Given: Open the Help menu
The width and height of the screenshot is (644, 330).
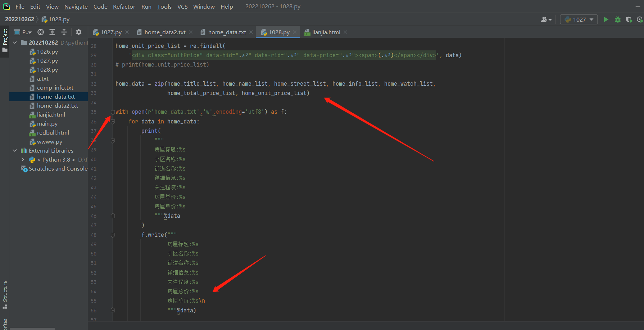Looking at the screenshot, I should pos(227,6).
